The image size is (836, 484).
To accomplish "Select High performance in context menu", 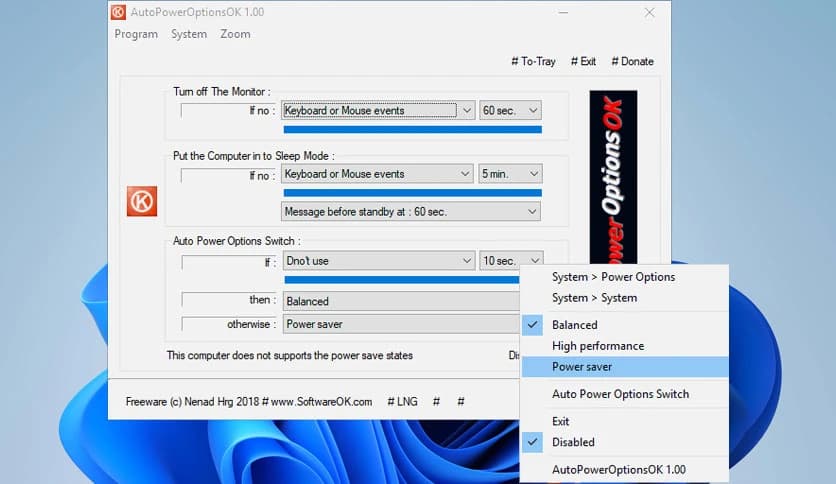I will click(x=624, y=346).
